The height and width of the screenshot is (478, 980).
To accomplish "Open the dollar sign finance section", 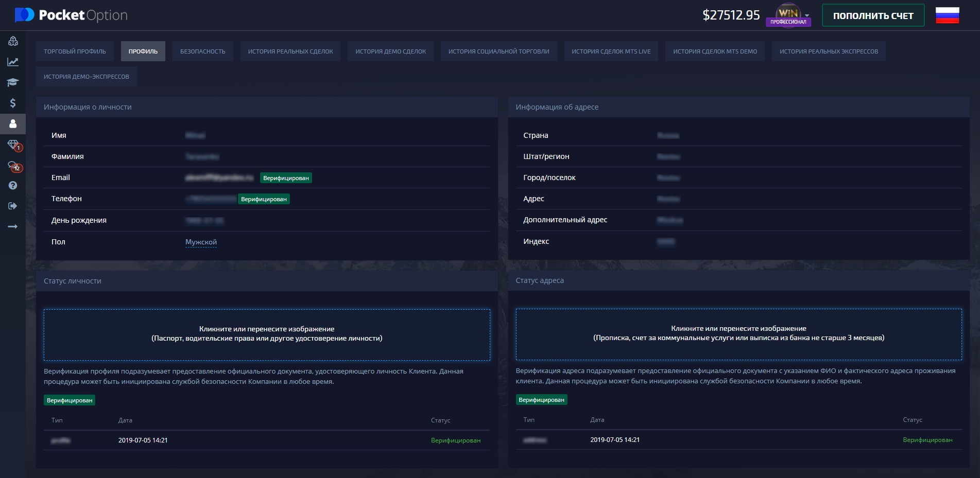I will tap(13, 103).
